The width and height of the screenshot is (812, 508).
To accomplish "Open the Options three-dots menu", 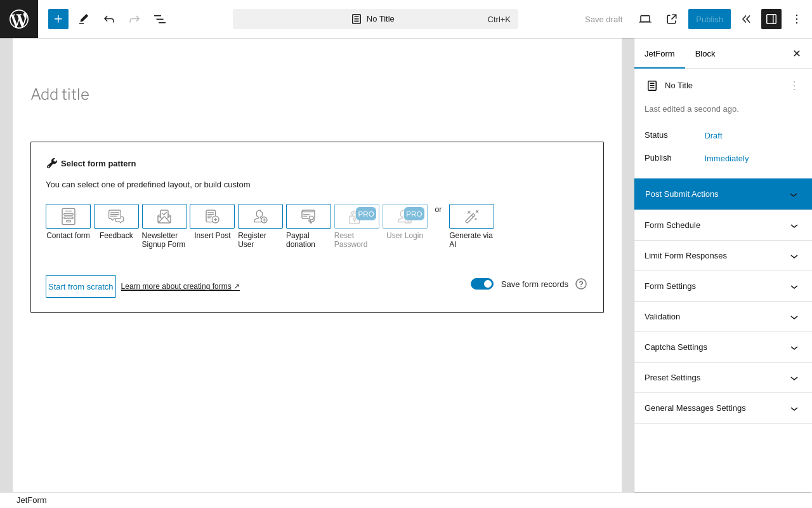I will pyautogui.click(x=797, y=19).
